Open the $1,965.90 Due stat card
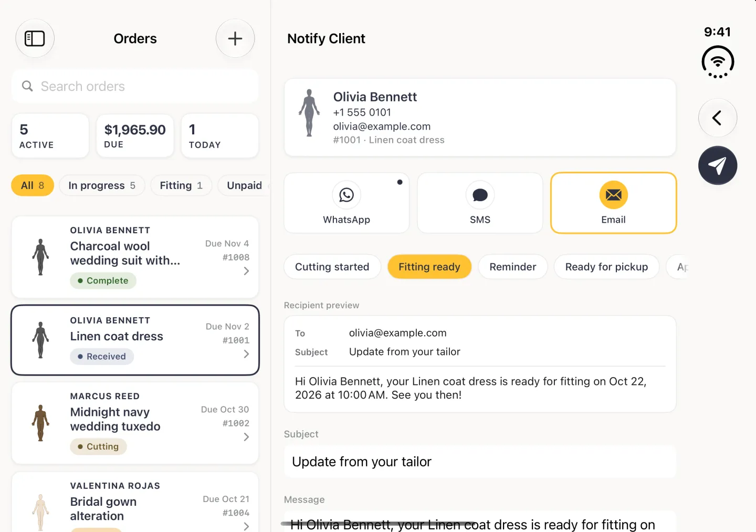 (135, 135)
